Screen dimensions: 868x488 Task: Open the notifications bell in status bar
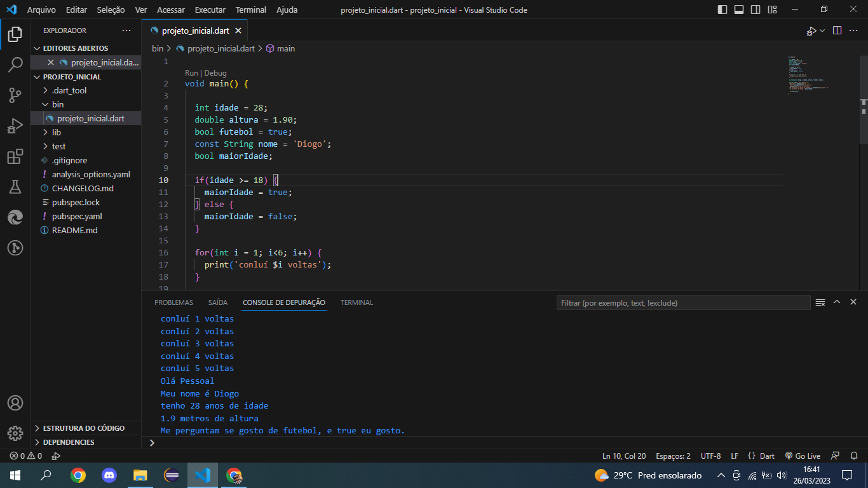pyautogui.click(x=853, y=456)
